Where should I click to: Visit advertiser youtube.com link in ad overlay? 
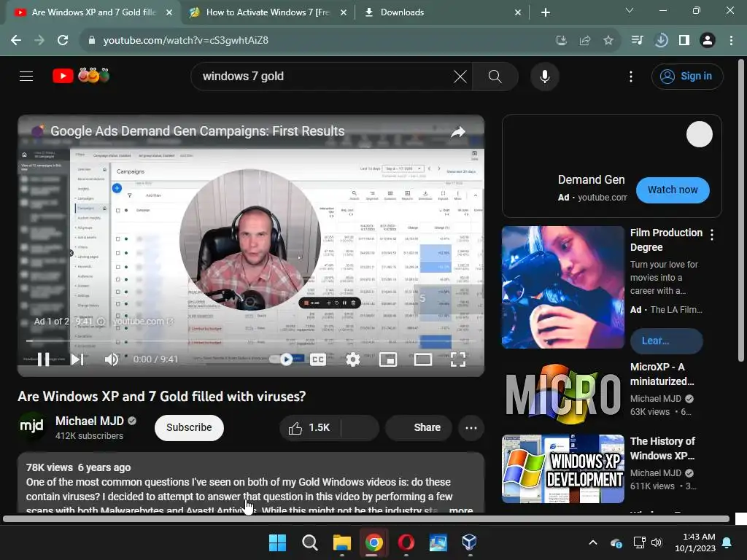point(143,322)
